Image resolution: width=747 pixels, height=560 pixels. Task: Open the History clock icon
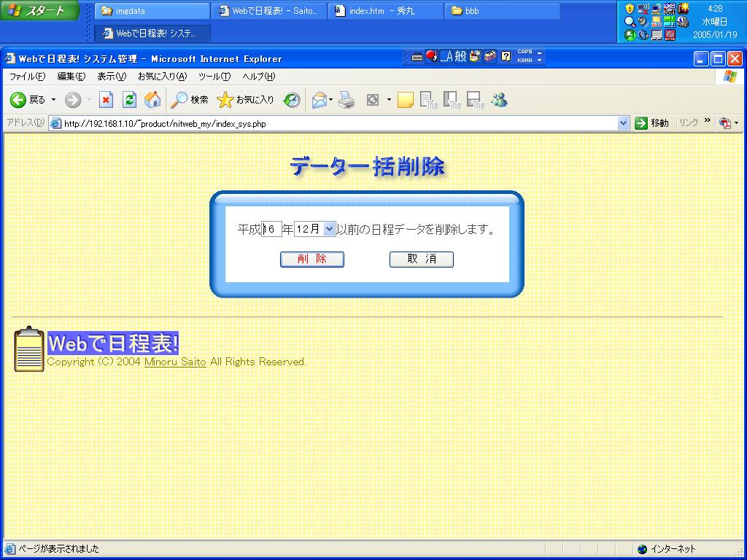click(292, 101)
